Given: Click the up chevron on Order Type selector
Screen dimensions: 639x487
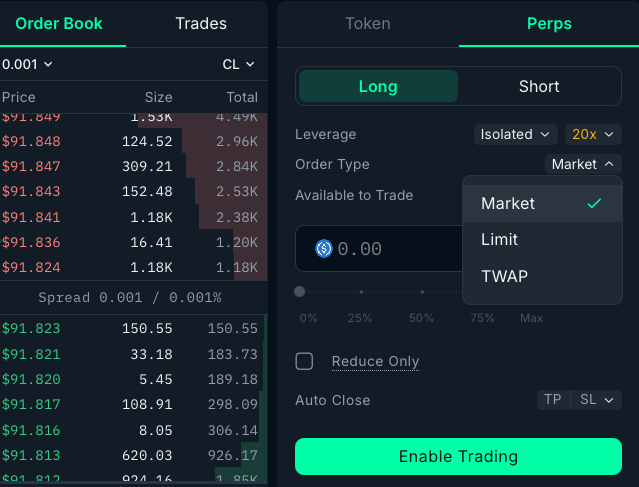Looking at the screenshot, I should (609, 164).
